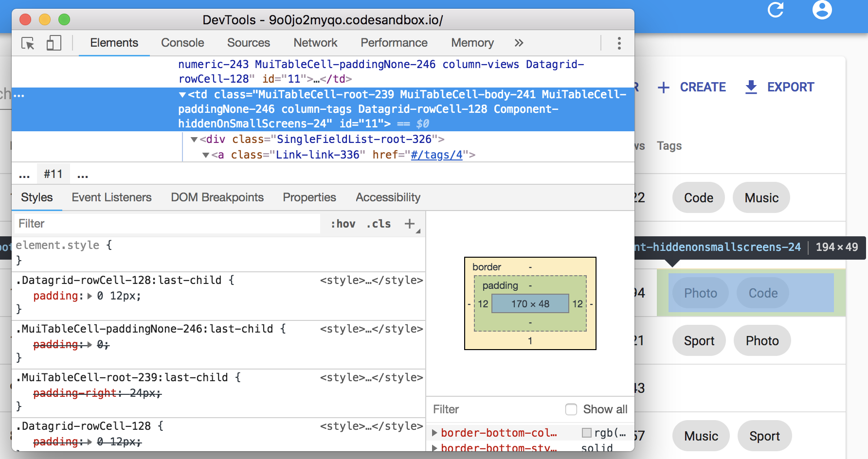
Task: Click the border-bottom-color swatch
Action: coord(587,432)
